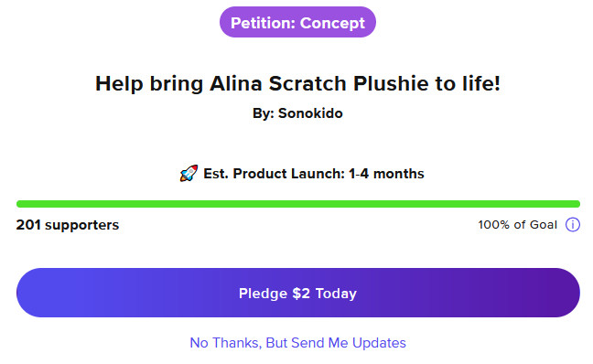This screenshot has height=364, width=593.
Task: Click the word Concept in purple pill
Action: [332, 23]
